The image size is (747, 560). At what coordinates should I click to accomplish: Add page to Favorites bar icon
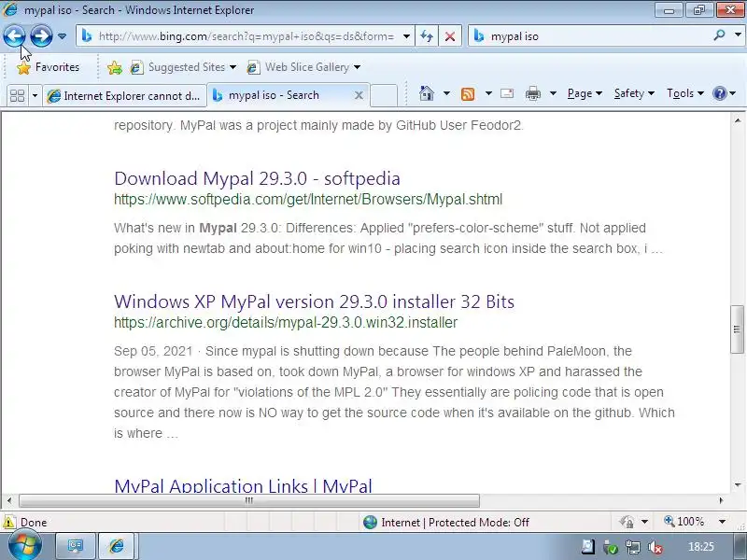tap(114, 67)
